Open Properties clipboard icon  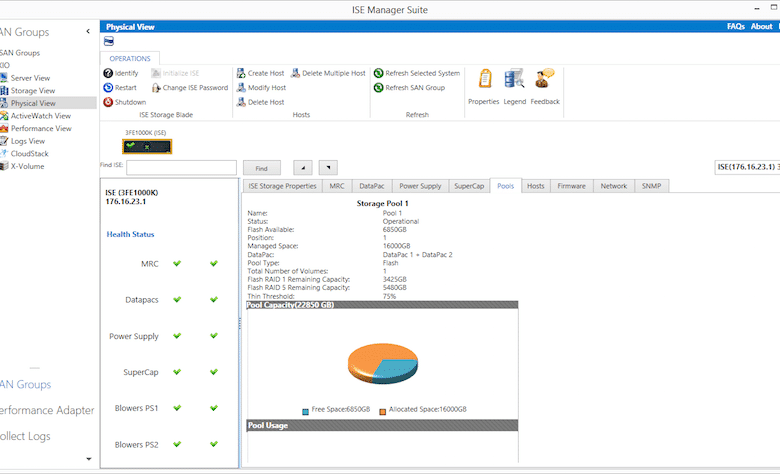tap(485, 79)
